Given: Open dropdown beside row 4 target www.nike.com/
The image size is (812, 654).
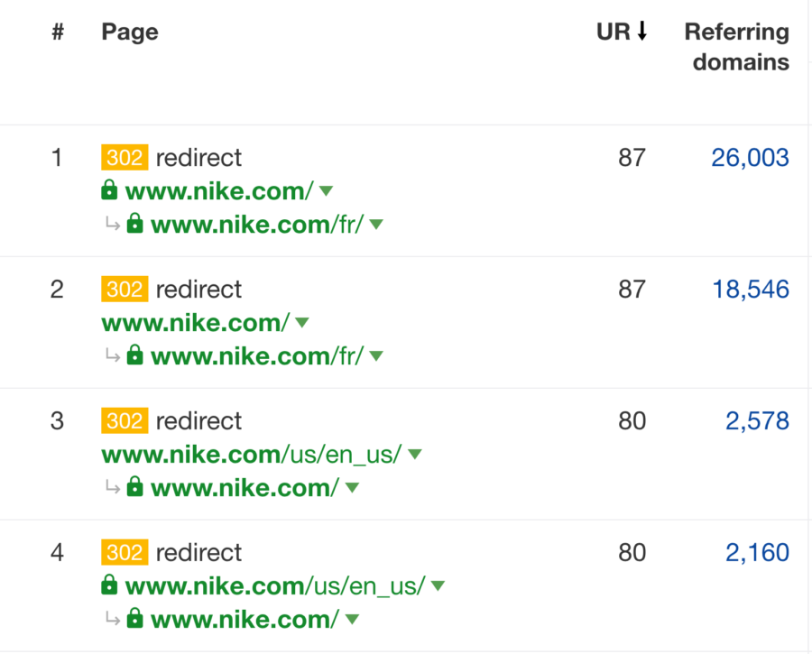Looking at the screenshot, I should tap(352, 619).
